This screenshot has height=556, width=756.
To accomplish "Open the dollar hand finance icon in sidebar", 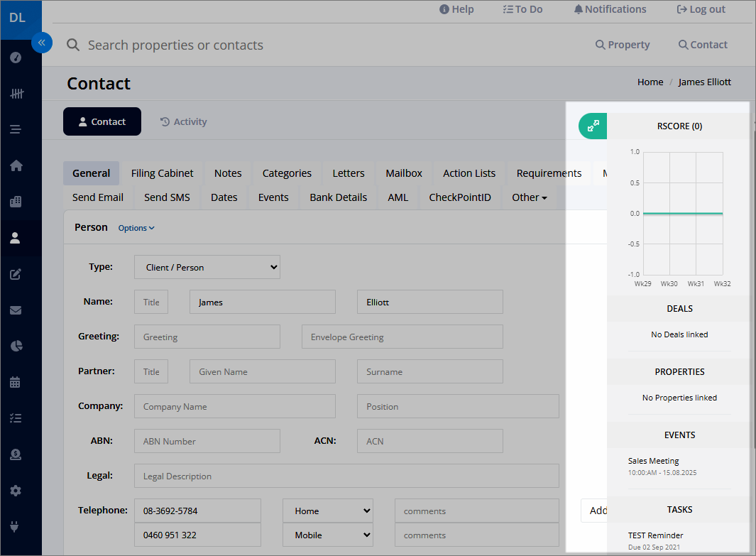I will pos(16,454).
